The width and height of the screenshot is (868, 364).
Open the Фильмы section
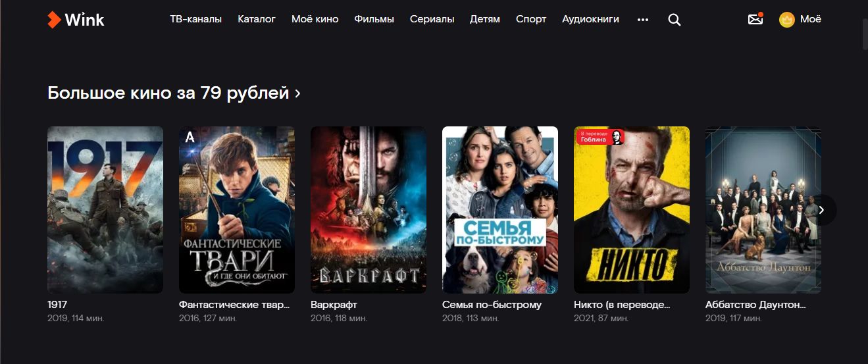(x=374, y=19)
